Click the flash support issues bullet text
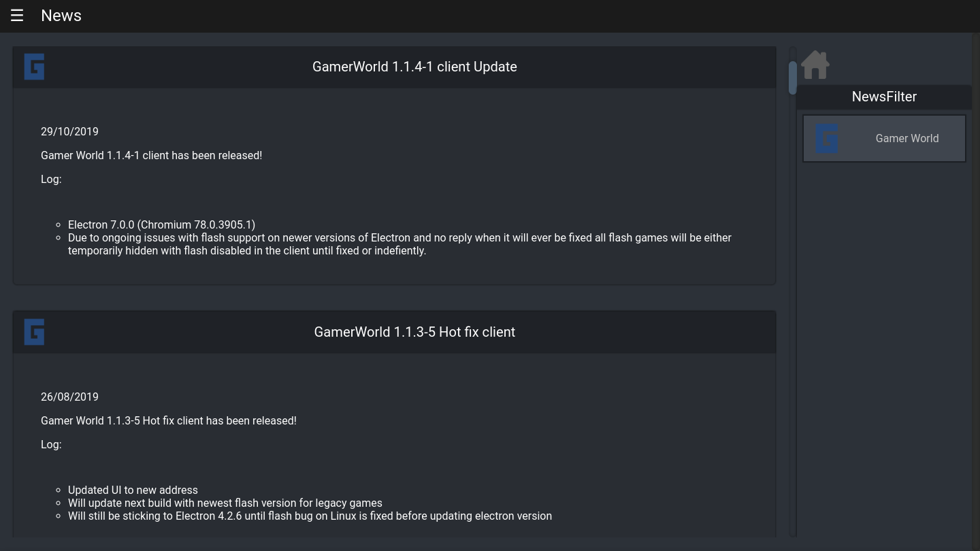 point(399,244)
